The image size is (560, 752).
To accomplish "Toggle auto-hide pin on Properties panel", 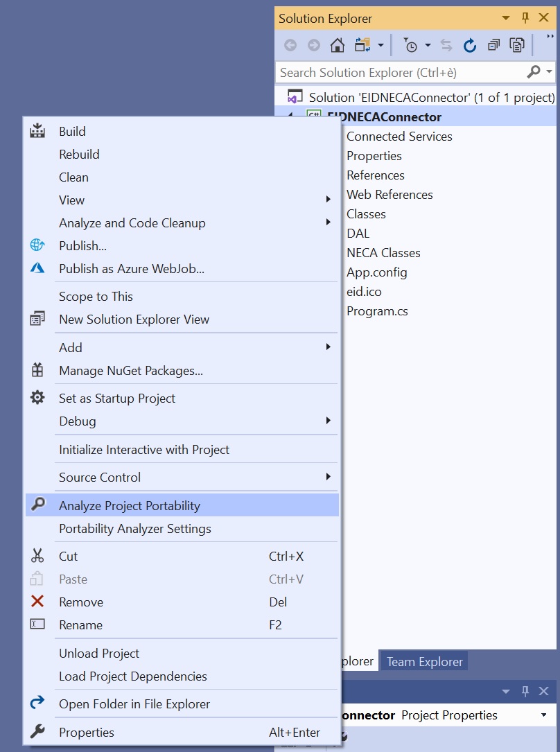I will pos(525,691).
